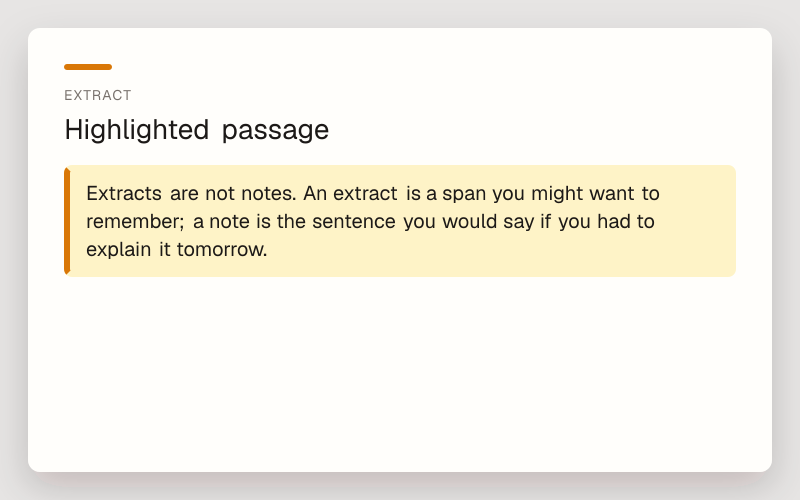Click the word Extracts starting the passage
Image resolution: width=800 pixels, height=500 pixels.
(x=124, y=193)
